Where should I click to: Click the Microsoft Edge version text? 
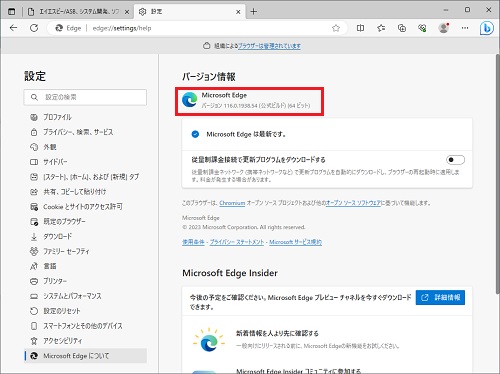click(x=256, y=106)
